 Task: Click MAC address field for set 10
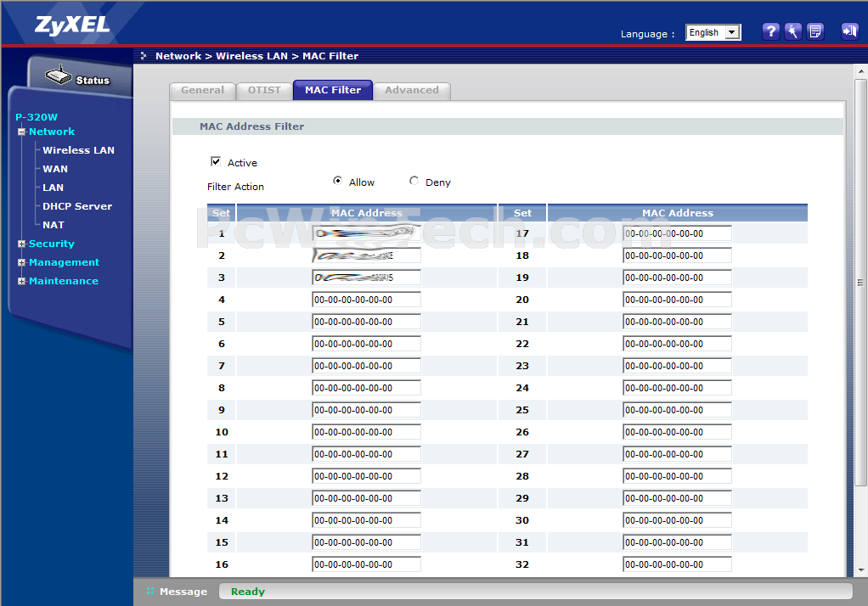click(366, 432)
